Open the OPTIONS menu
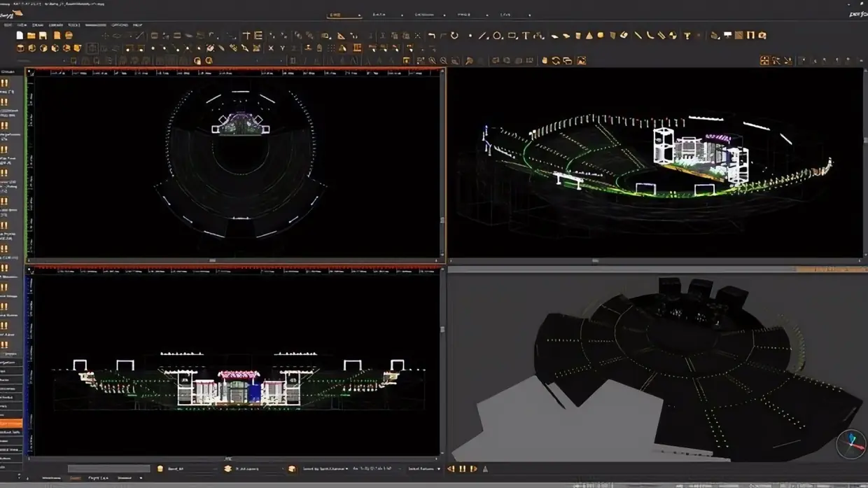Viewport: 868px width, 488px height. pos(120,25)
